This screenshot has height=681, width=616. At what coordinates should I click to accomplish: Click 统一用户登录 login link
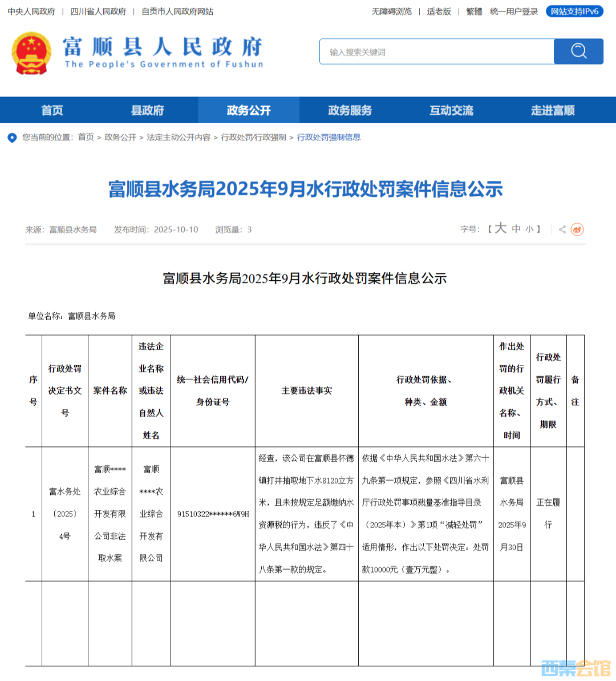[514, 11]
